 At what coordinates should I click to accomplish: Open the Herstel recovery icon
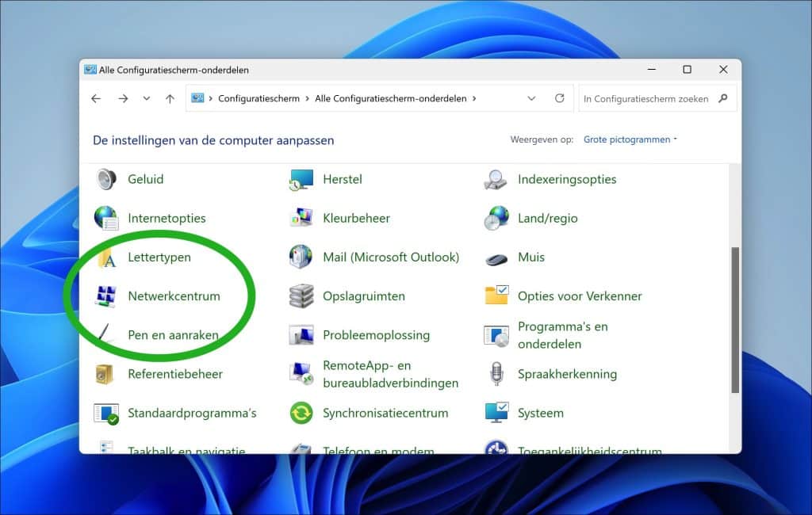click(301, 179)
